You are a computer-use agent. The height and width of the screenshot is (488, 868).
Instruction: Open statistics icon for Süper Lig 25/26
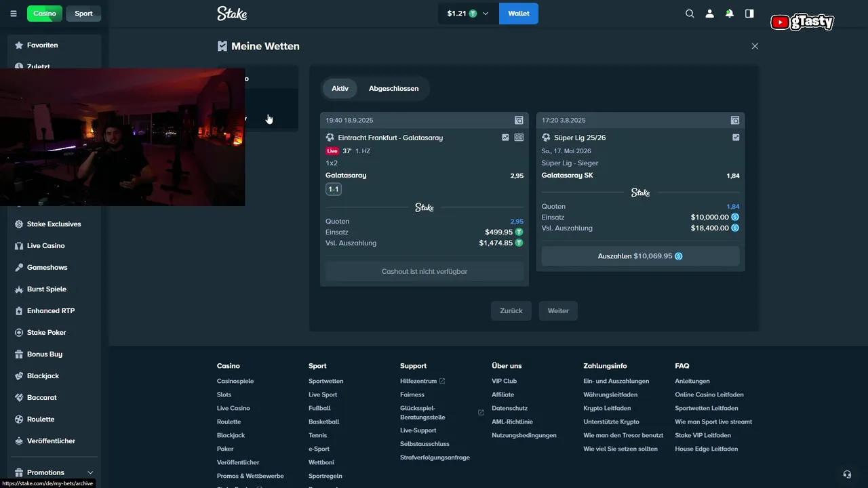736,138
